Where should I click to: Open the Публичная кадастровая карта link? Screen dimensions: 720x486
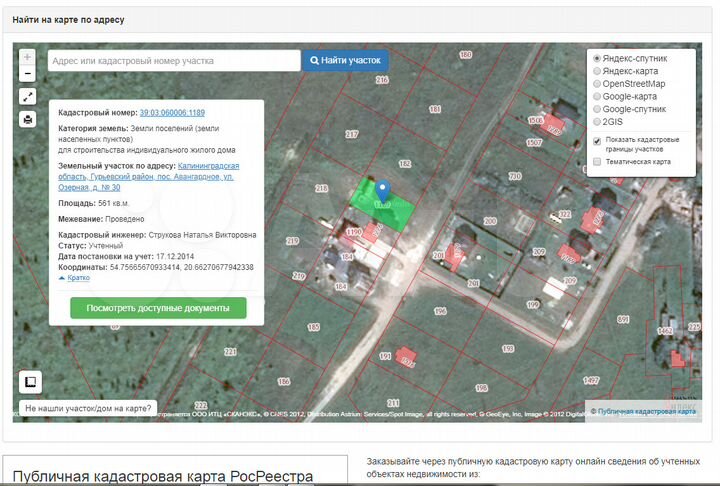646,411
